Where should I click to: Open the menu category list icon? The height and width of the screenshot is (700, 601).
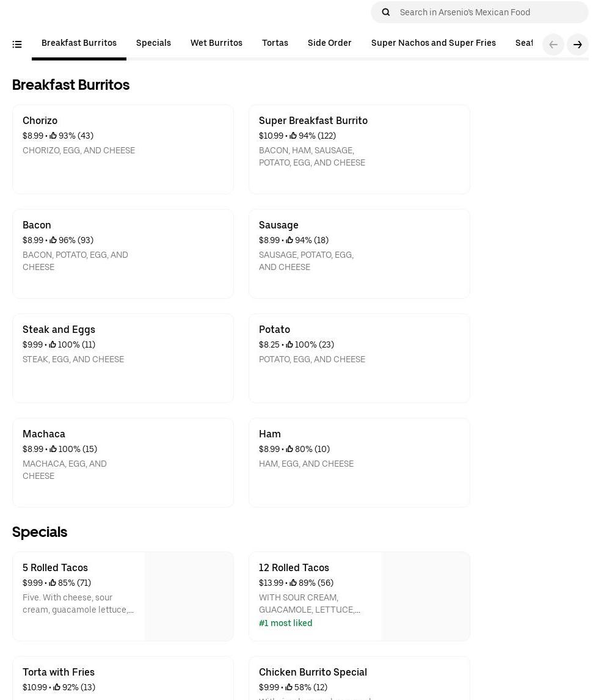[x=17, y=45]
